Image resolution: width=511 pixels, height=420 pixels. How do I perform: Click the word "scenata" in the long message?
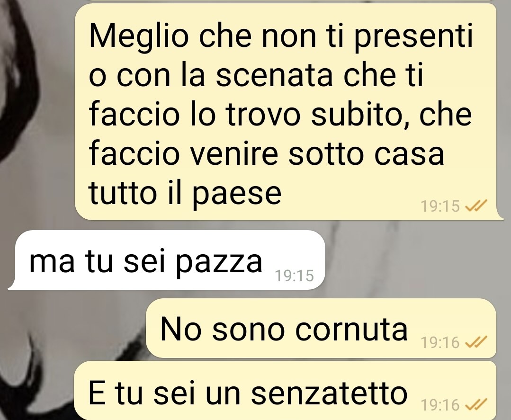(x=274, y=76)
